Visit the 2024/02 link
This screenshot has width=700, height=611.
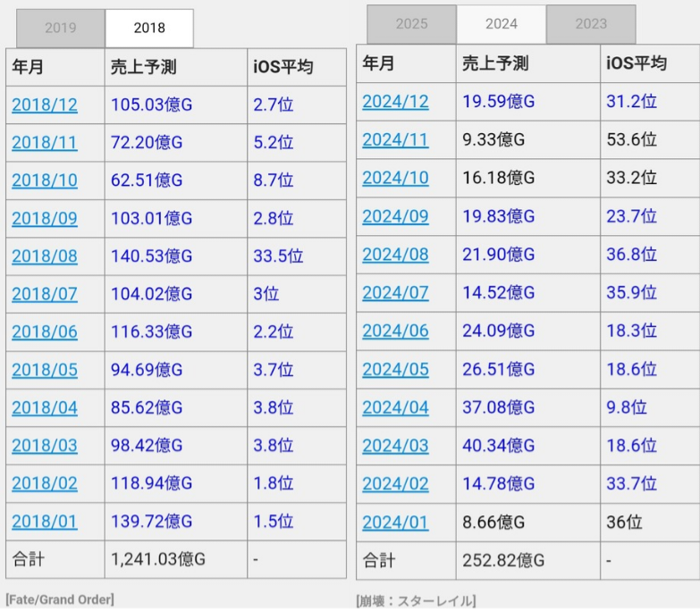395,484
